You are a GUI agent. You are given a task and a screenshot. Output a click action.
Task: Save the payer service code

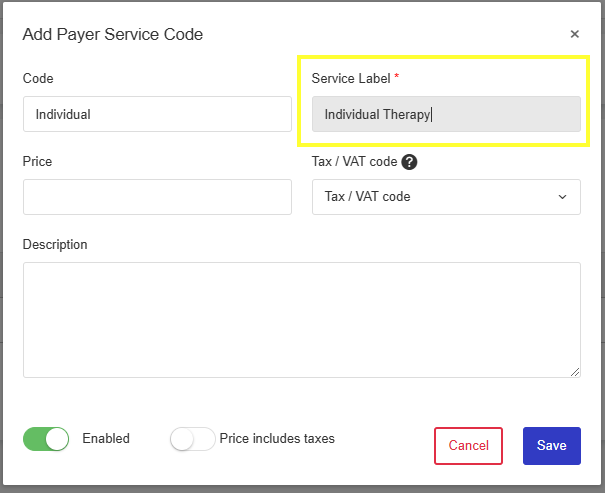click(551, 446)
